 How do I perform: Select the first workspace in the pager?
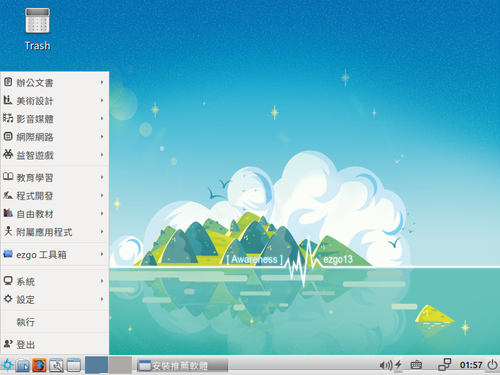96,365
